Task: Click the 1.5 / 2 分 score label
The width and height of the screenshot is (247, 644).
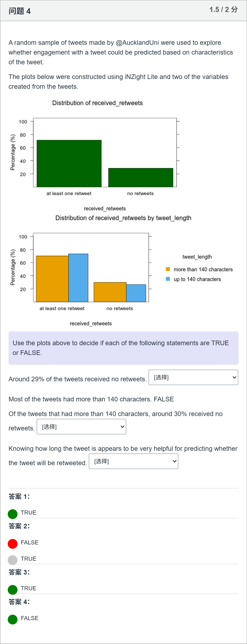Action: [223, 9]
